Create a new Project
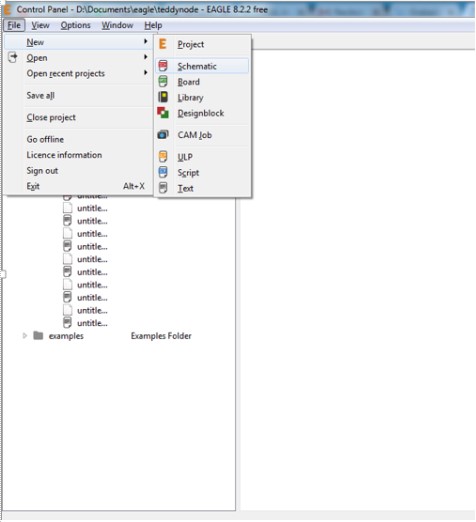 [x=203, y=44]
